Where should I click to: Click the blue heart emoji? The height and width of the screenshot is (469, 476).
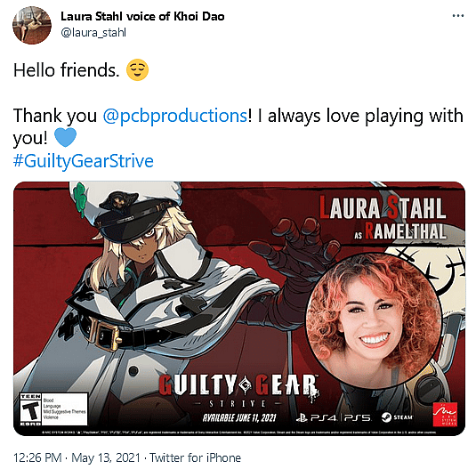coord(65,138)
